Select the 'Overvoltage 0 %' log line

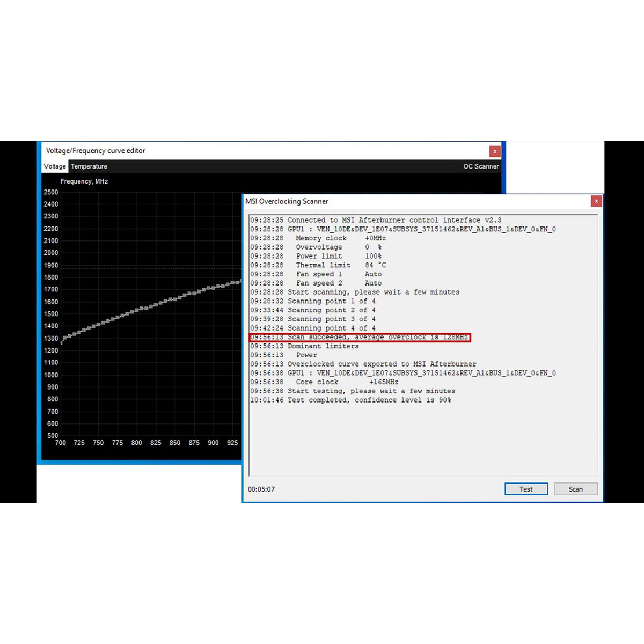(316, 247)
